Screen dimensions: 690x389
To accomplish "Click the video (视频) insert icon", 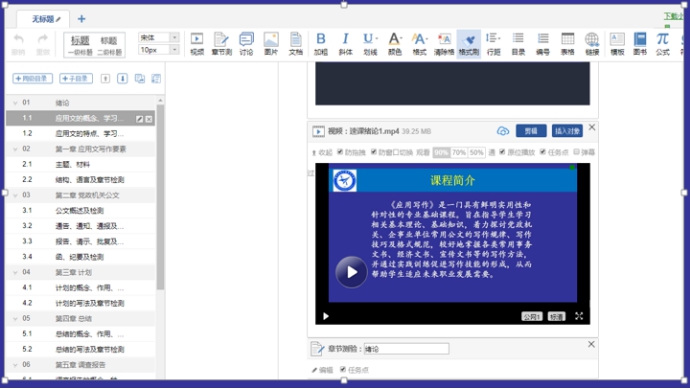I will coord(197,44).
